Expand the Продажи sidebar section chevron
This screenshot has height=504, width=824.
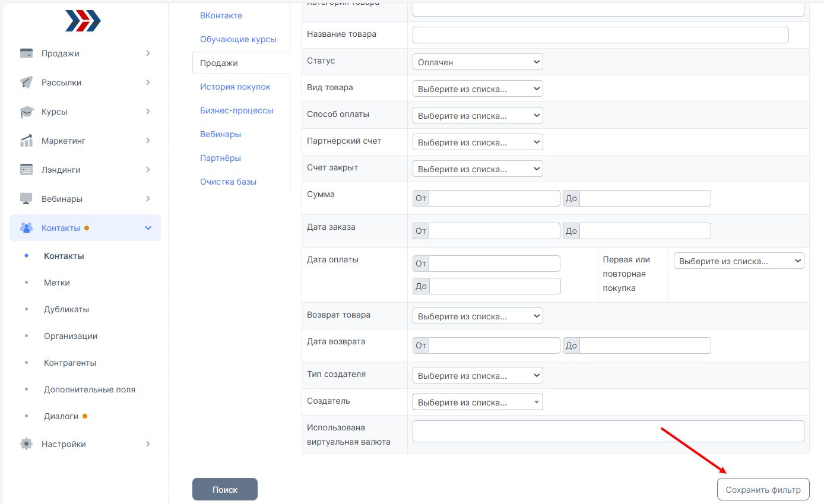[x=148, y=53]
